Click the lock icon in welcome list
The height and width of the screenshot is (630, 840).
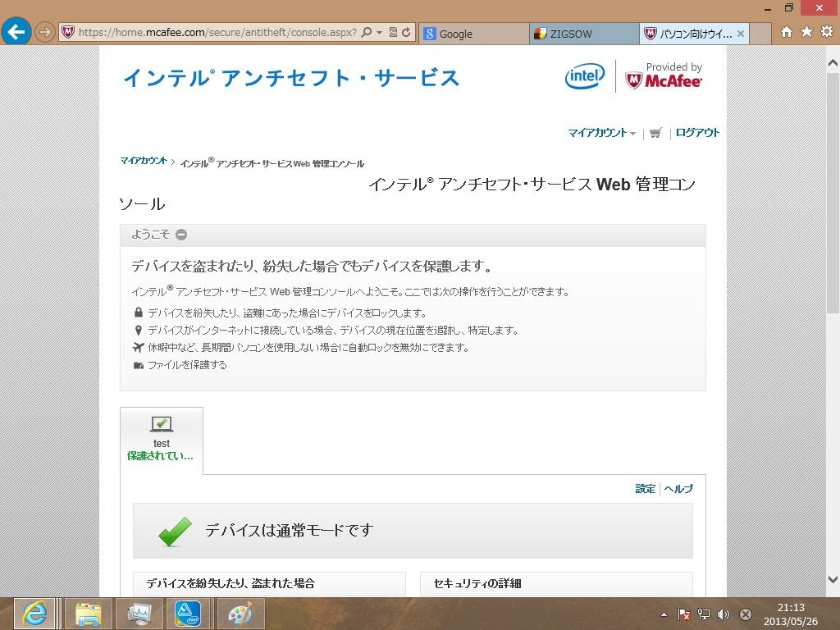click(138, 313)
